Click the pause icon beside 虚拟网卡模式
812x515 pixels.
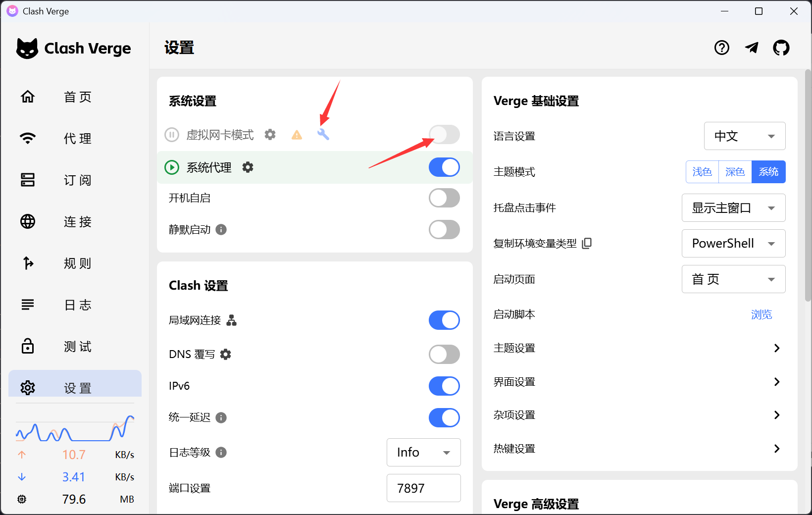coord(172,135)
